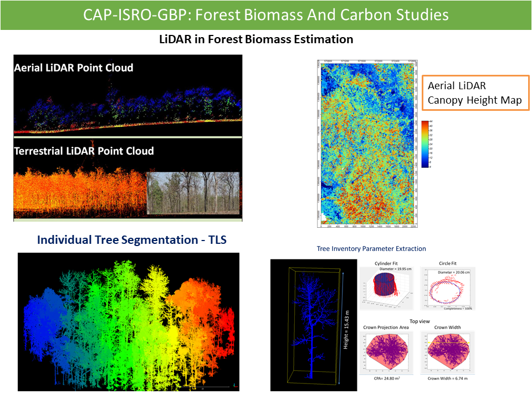
Task: Click the 'Height = 15.43 m' label
Action: [x=346, y=330]
